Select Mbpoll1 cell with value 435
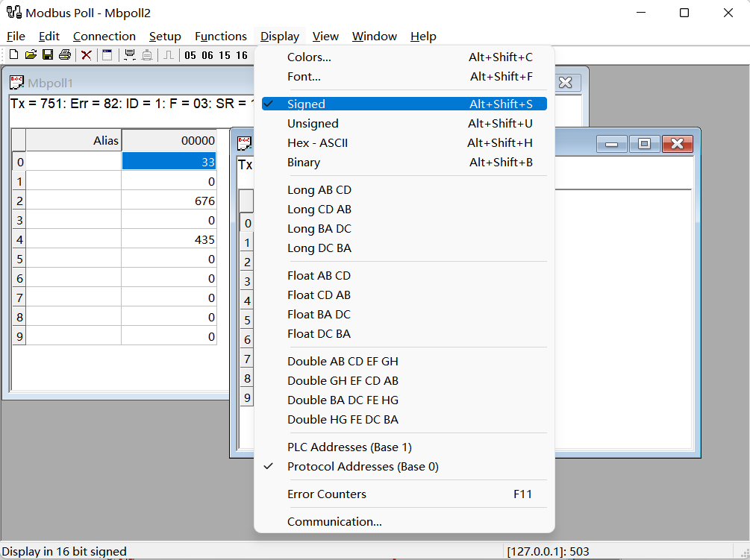 click(169, 239)
